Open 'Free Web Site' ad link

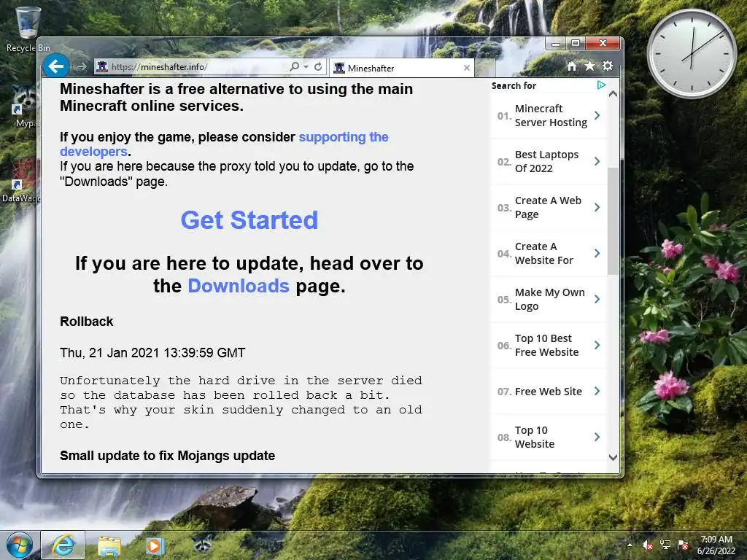coord(549,392)
